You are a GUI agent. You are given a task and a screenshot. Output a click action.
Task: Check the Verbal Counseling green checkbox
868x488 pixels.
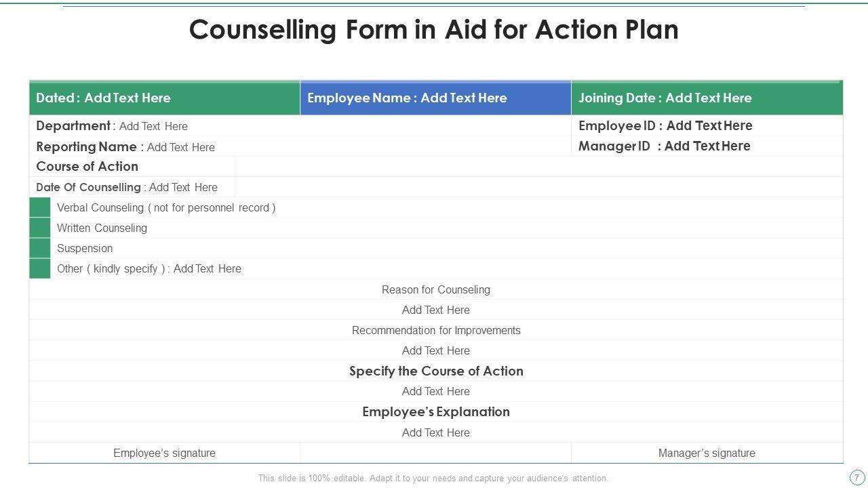(x=40, y=207)
